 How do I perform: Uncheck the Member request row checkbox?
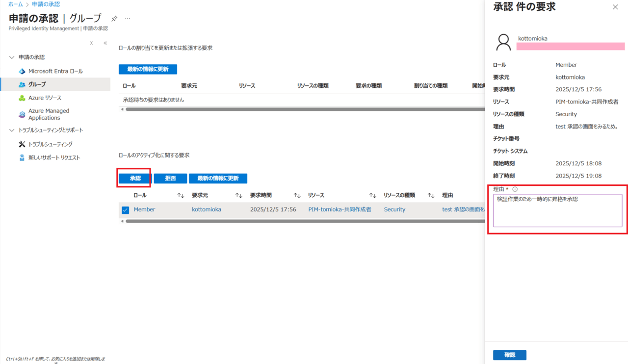(x=125, y=210)
